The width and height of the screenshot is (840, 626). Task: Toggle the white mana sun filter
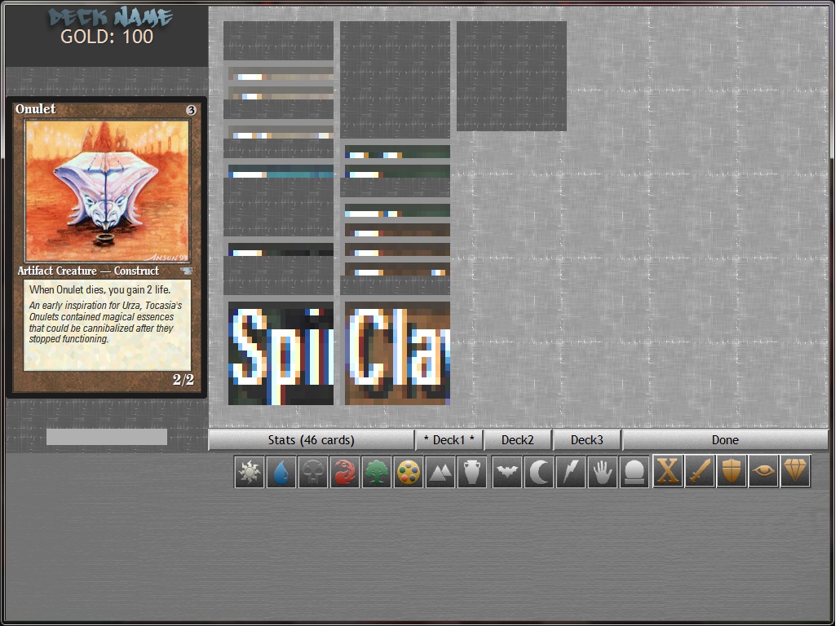point(250,472)
